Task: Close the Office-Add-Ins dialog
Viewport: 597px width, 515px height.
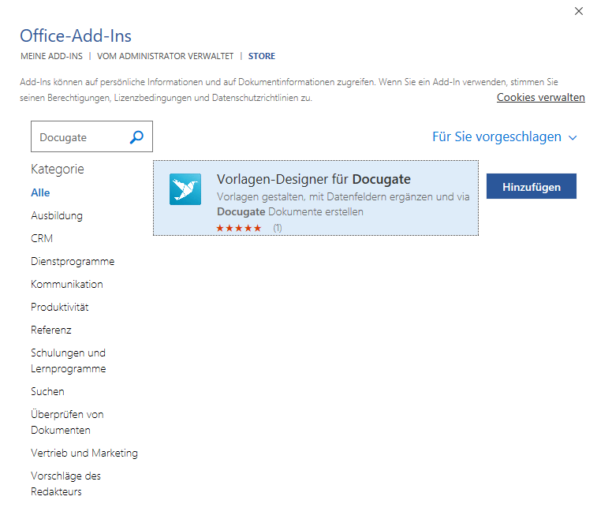Action: pos(579,11)
